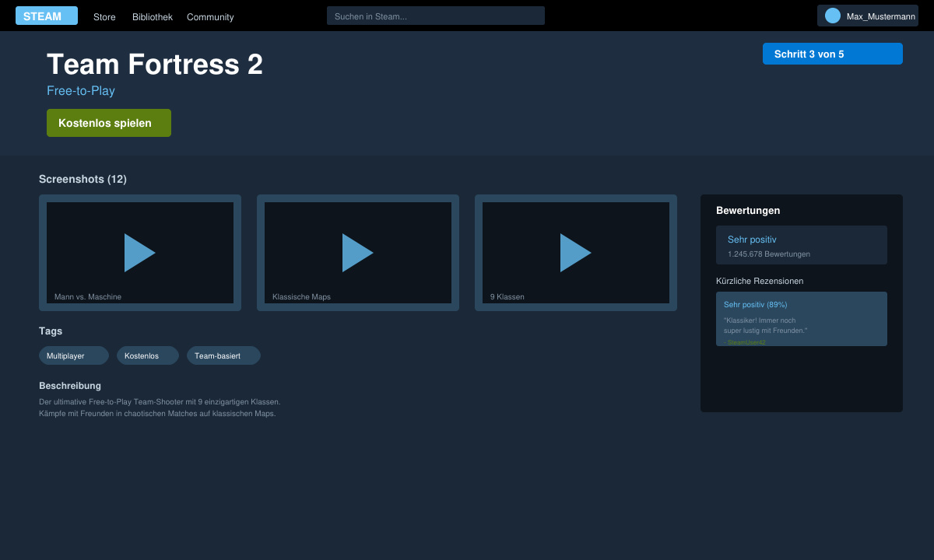This screenshot has width=934, height=560.
Task: Select the 'Klassische Maps' caption
Action: (301, 297)
